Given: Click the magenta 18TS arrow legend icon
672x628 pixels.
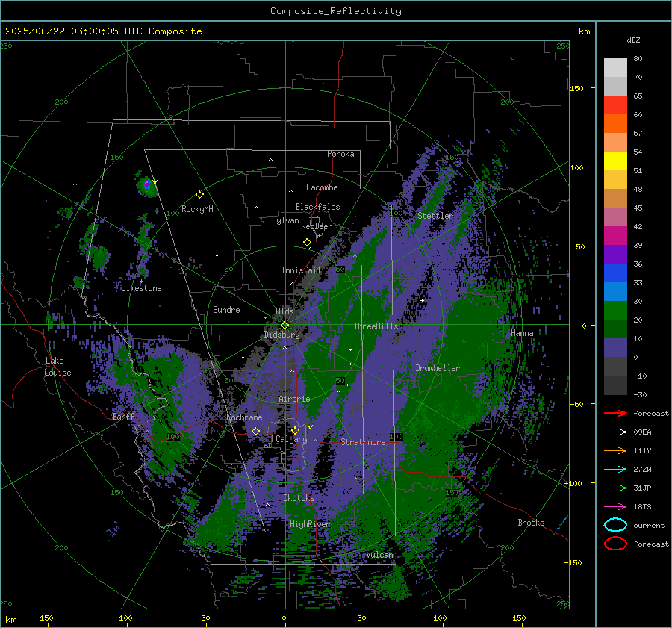Looking at the screenshot, I should [x=615, y=507].
